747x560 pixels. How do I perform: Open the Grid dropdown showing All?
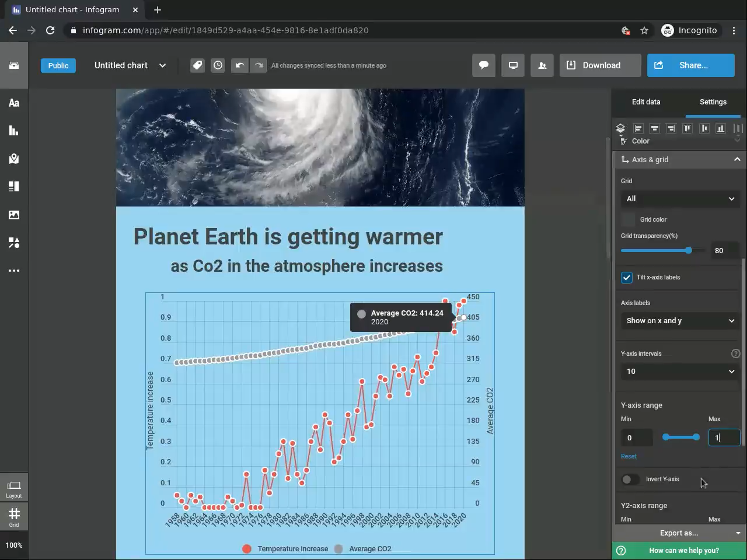coord(680,199)
